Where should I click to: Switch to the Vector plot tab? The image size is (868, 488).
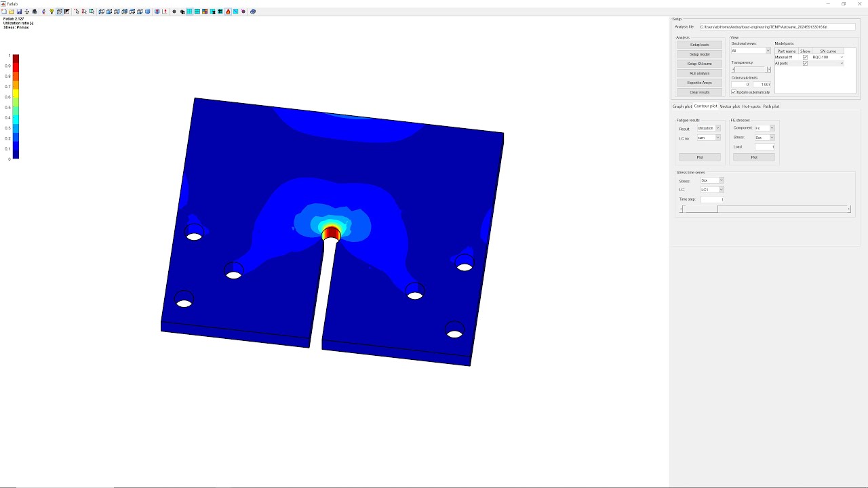click(x=730, y=106)
